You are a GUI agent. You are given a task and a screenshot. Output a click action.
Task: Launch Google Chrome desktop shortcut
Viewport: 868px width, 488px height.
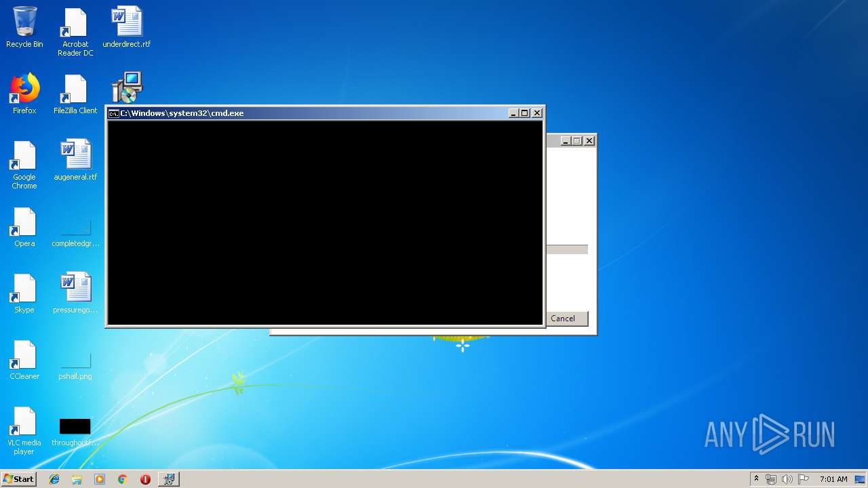(x=24, y=165)
